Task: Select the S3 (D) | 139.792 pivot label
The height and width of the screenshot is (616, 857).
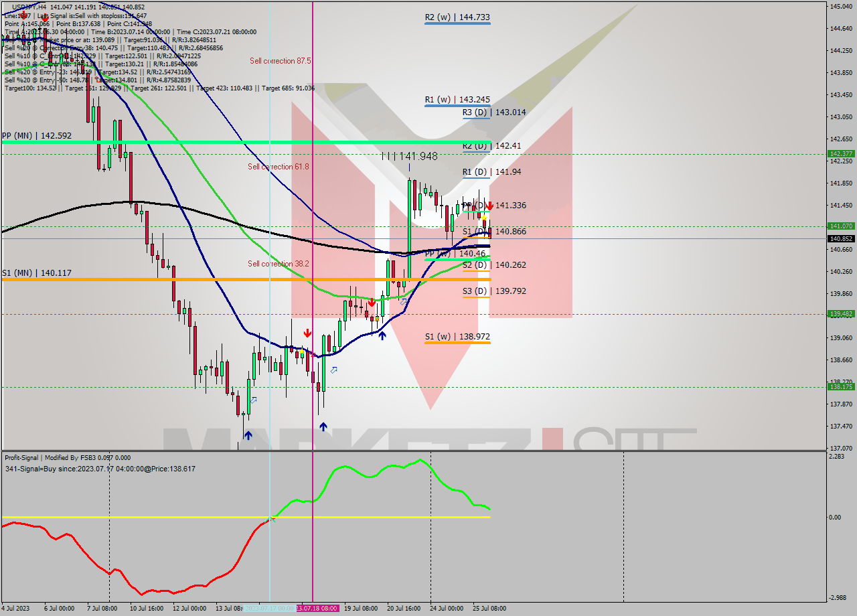Action: (x=494, y=291)
